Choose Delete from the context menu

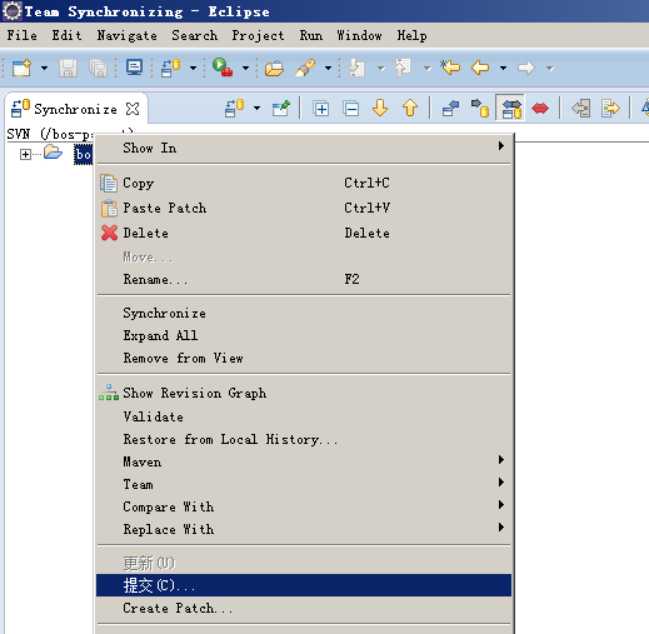coord(304,233)
